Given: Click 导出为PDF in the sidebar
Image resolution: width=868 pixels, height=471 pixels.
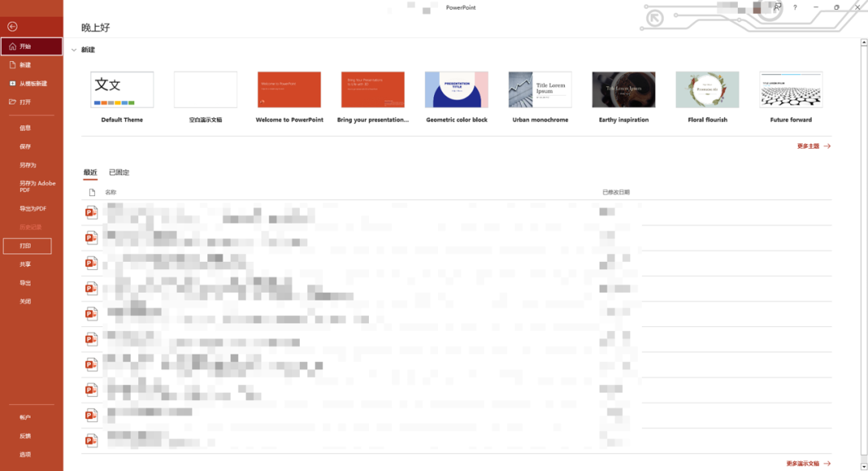Looking at the screenshot, I should coord(33,209).
